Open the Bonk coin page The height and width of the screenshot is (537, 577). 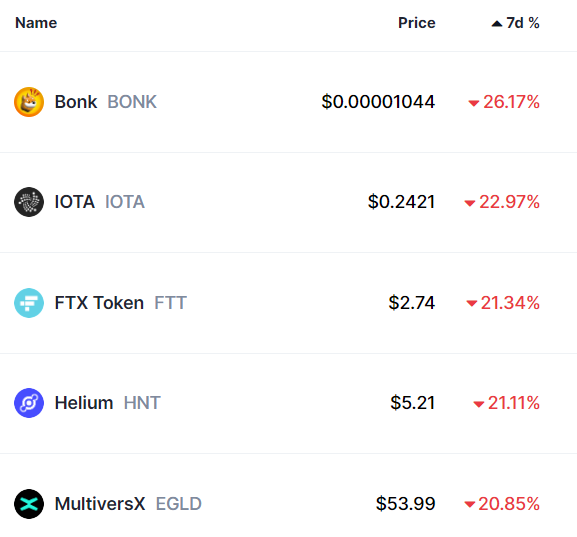(x=76, y=102)
